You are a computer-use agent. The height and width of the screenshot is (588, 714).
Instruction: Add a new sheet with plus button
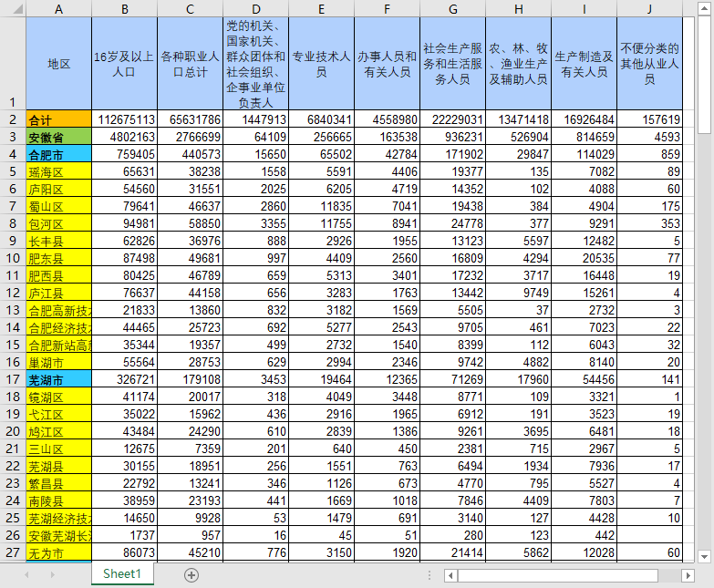[191, 575]
